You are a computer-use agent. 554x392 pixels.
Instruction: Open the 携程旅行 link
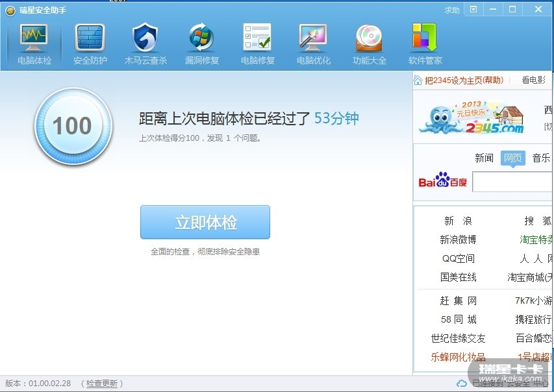coord(533,319)
